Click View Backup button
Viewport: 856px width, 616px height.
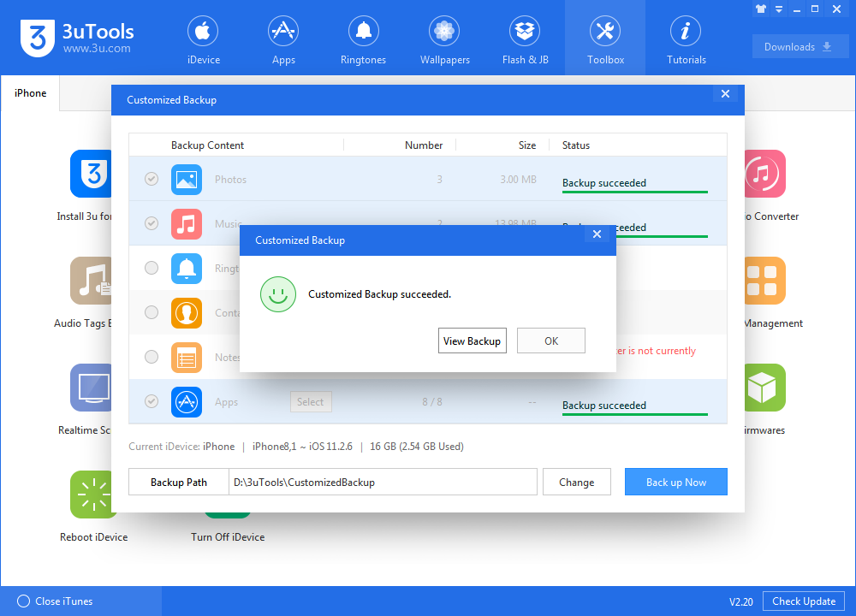click(473, 341)
